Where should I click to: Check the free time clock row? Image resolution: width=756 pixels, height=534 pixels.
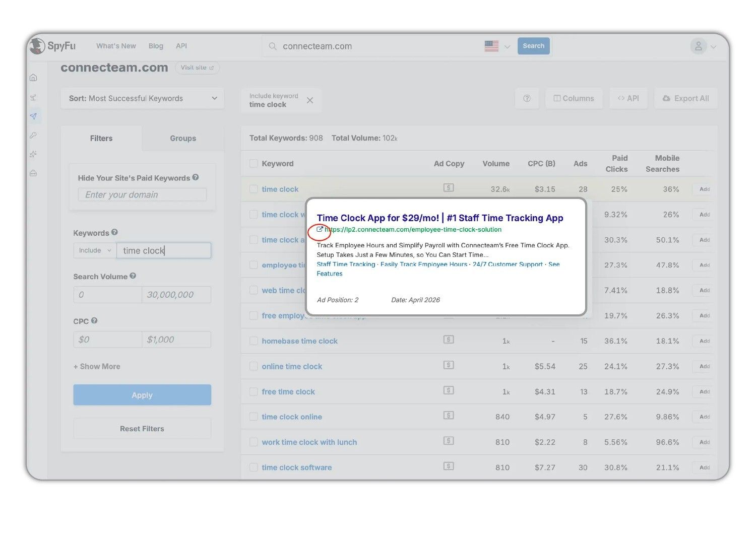click(254, 391)
